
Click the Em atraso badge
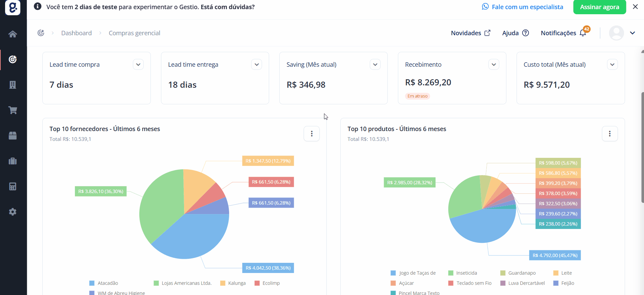(417, 96)
